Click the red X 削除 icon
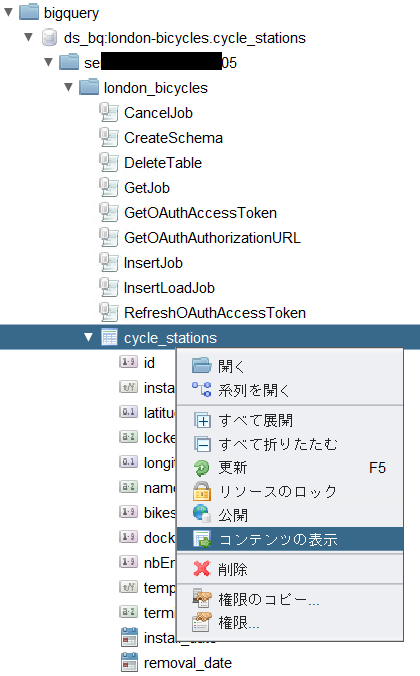Viewport: 420px width, 676px height. coord(201,569)
